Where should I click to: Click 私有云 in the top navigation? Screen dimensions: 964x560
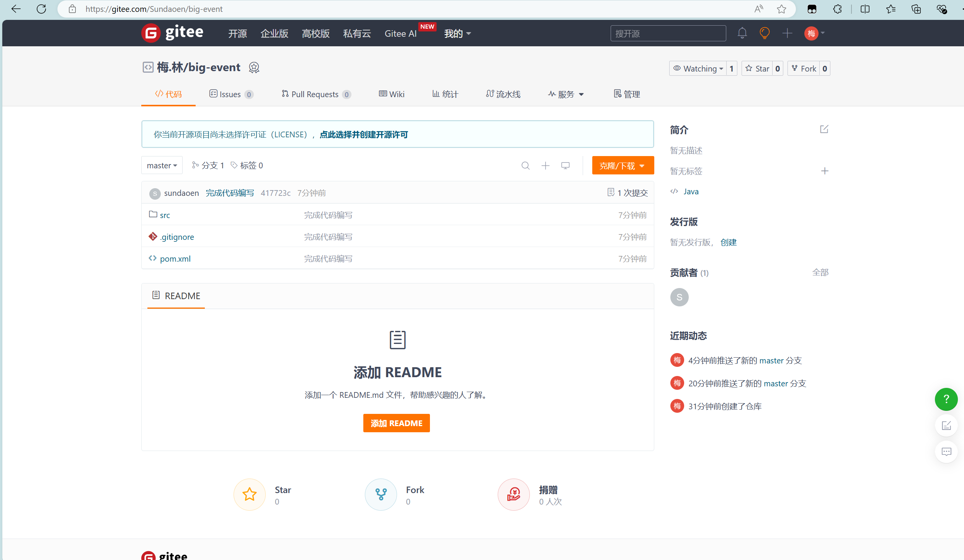click(x=357, y=34)
